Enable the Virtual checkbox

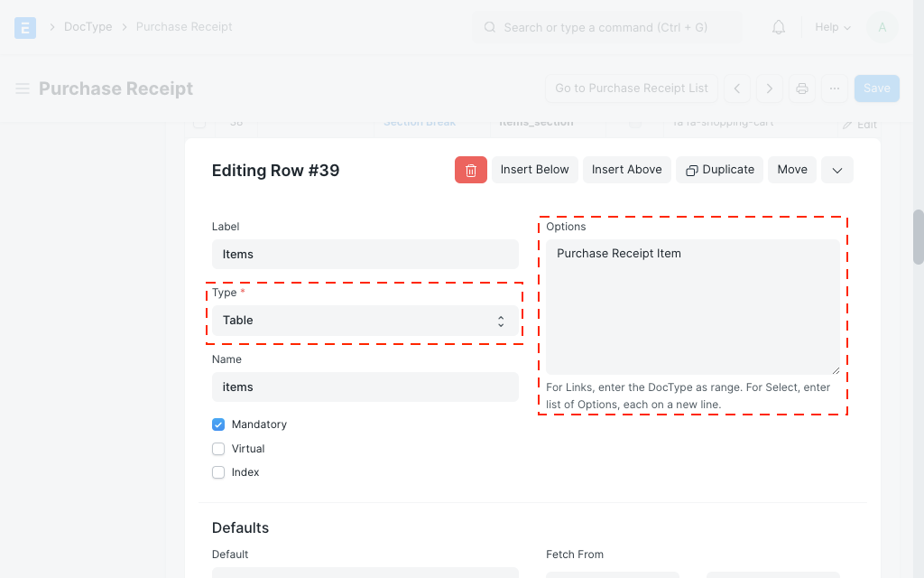[x=218, y=449]
